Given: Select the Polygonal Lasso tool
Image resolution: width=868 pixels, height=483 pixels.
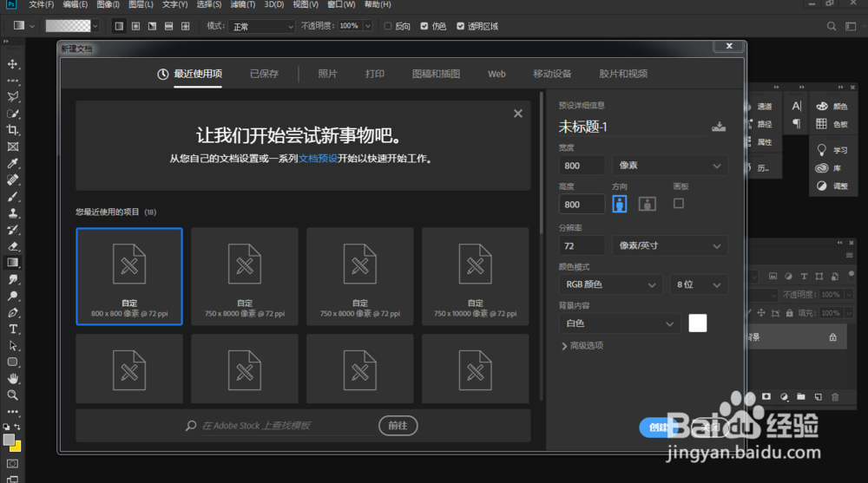Looking at the screenshot, I should pyautogui.click(x=13, y=97).
